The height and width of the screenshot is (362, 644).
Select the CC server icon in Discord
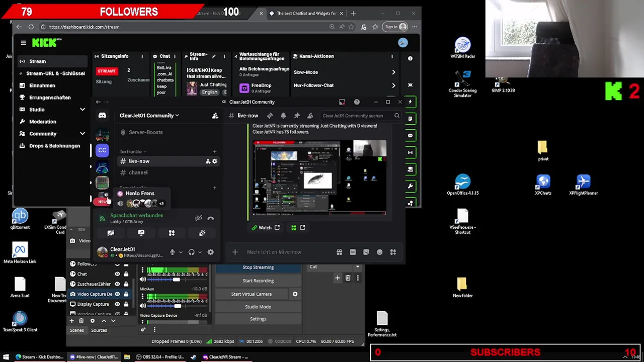(x=102, y=150)
